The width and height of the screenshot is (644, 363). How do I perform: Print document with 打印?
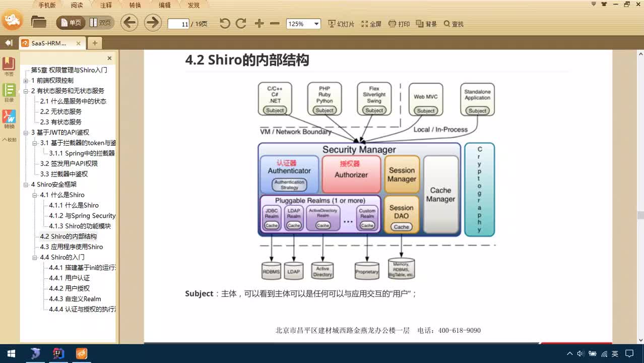coord(399,24)
